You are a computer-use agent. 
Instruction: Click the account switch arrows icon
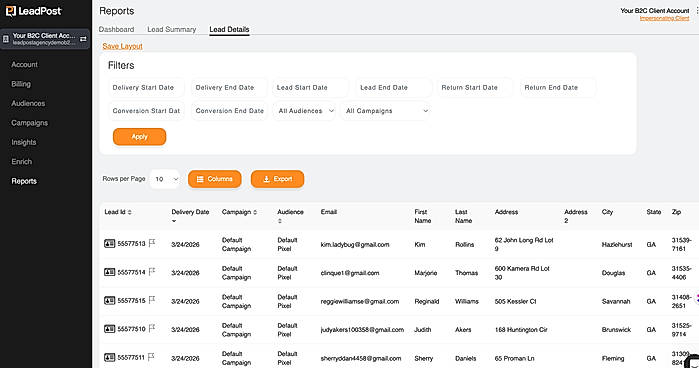83,39
